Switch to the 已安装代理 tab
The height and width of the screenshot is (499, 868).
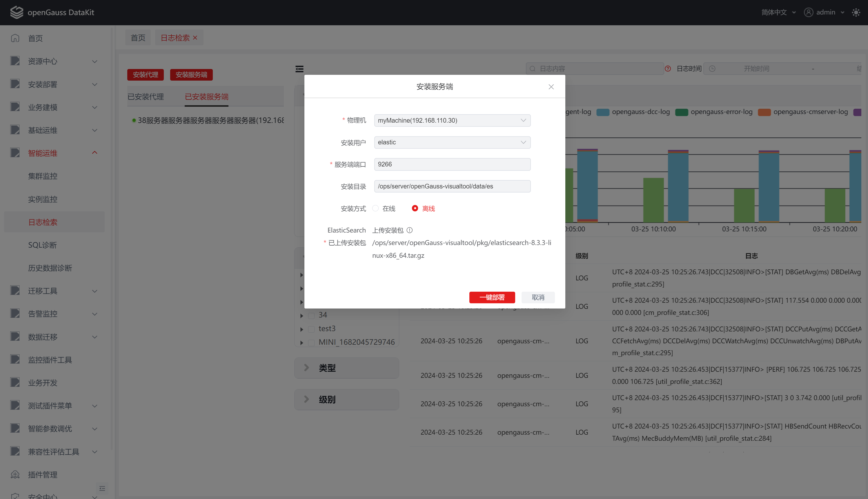pyautogui.click(x=146, y=97)
